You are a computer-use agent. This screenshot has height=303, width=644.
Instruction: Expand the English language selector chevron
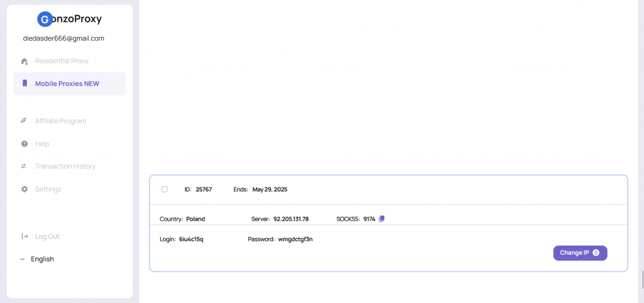(22, 260)
